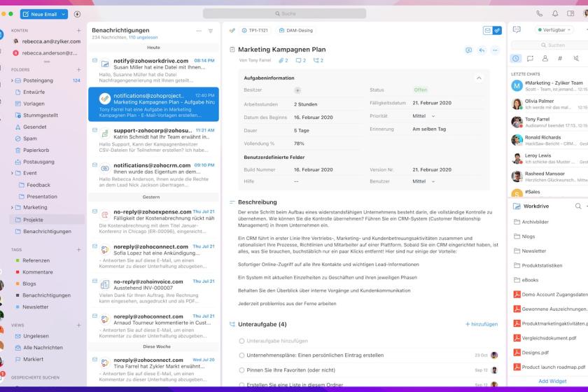Open the #Marketing - Zylker Team chat
Viewport: 588px width, 392px height.
pyautogui.click(x=549, y=86)
